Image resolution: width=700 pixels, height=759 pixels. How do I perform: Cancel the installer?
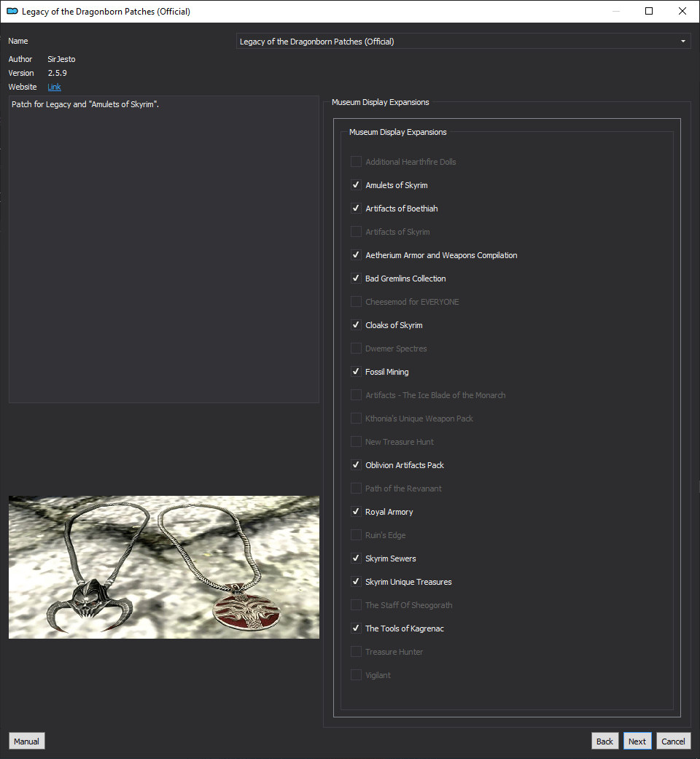point(673,741)
